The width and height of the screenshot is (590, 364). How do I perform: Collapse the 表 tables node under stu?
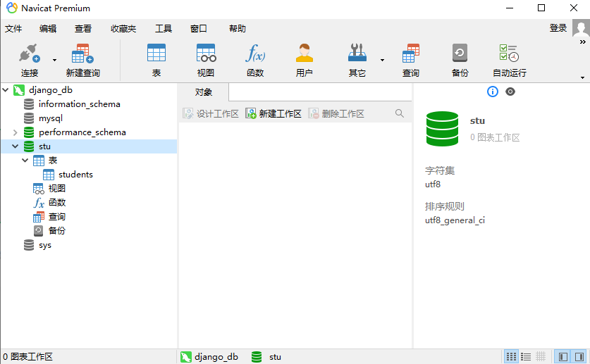pos(25,160)
